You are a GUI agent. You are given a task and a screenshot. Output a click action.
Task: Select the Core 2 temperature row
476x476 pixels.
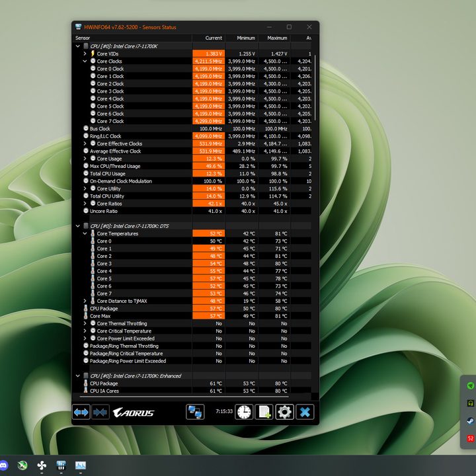(x=192, y=256)
